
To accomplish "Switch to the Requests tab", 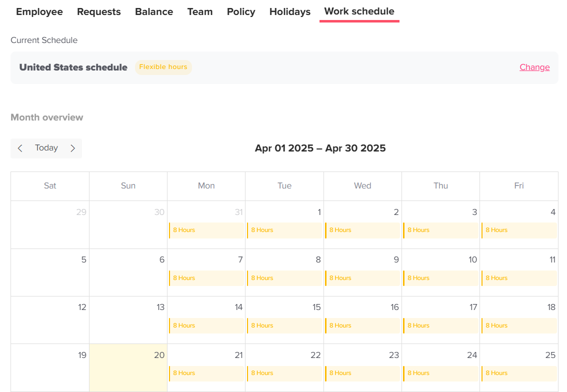I will pos(99,12).
